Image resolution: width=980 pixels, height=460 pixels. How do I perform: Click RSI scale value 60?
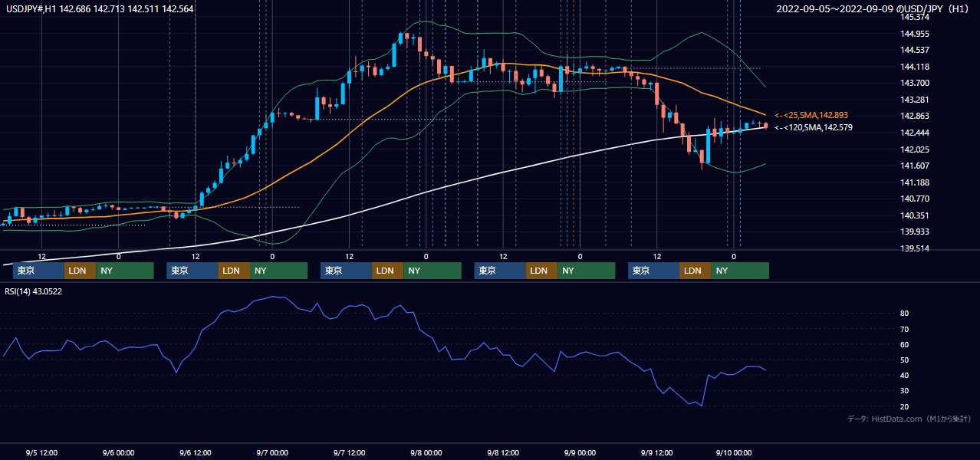click(905, 344)
